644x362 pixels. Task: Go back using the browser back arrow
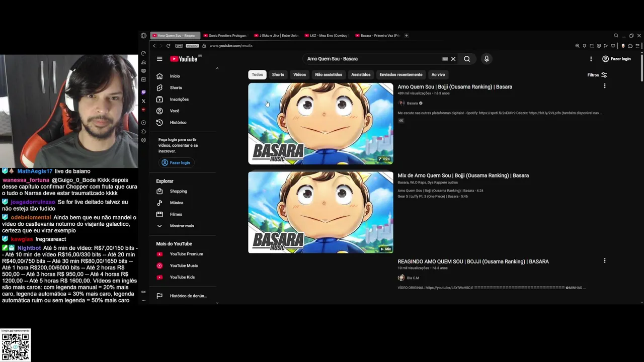[x=154, y=46]
